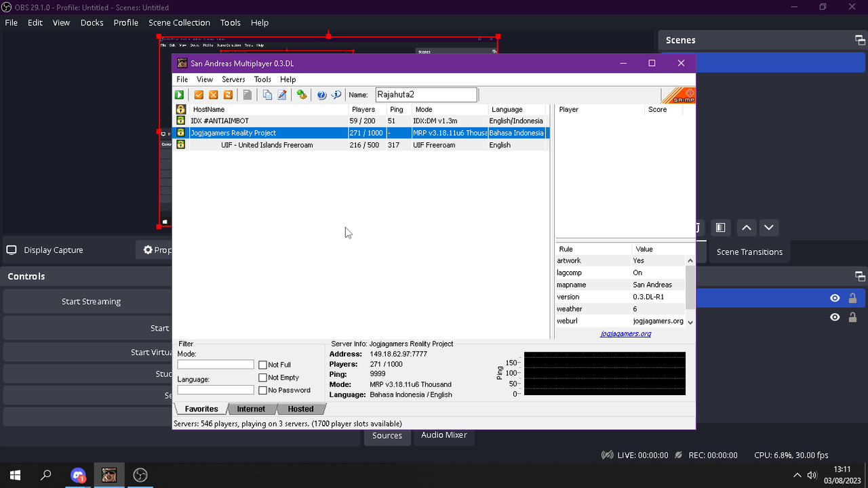Open the Windows Start menu
This screenshot has height=488, width=868.
click(15, 475)
